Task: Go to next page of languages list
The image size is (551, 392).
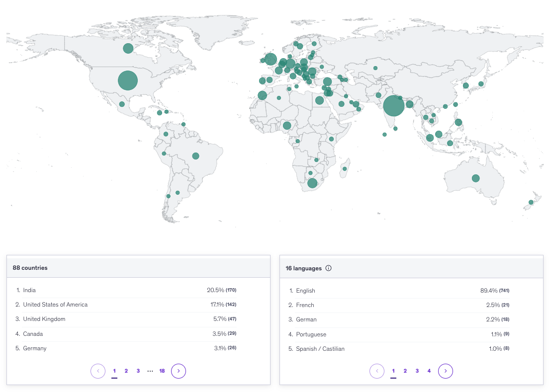Action: pyautogui.click(x=446, y=371)
